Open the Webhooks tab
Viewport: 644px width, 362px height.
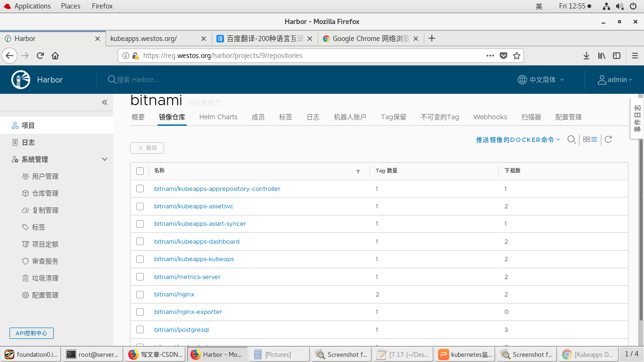[490, 117]
